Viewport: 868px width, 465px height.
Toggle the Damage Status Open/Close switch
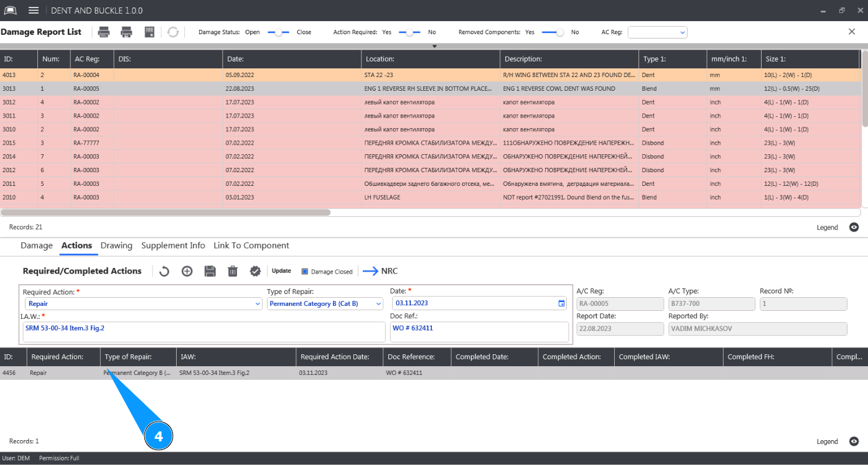point(278,32)
